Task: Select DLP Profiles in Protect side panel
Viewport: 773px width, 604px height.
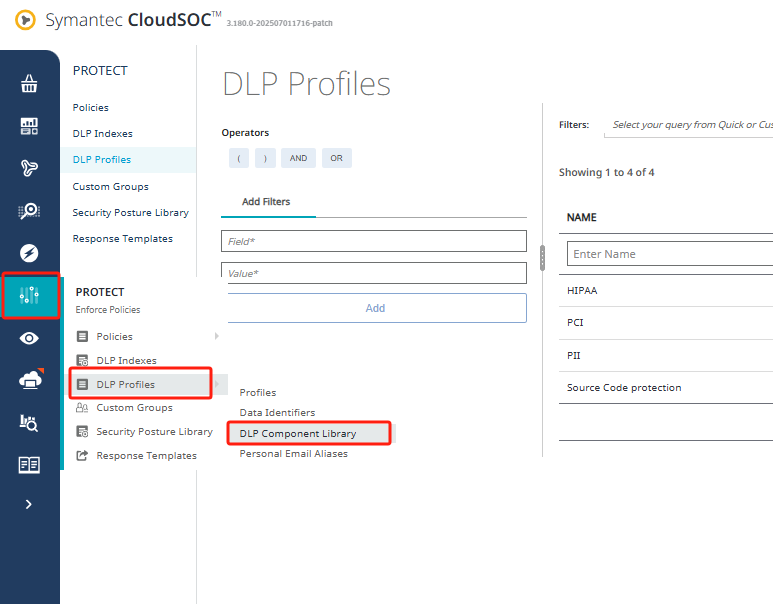Action: pyautogui.click(x=102, y=160)
